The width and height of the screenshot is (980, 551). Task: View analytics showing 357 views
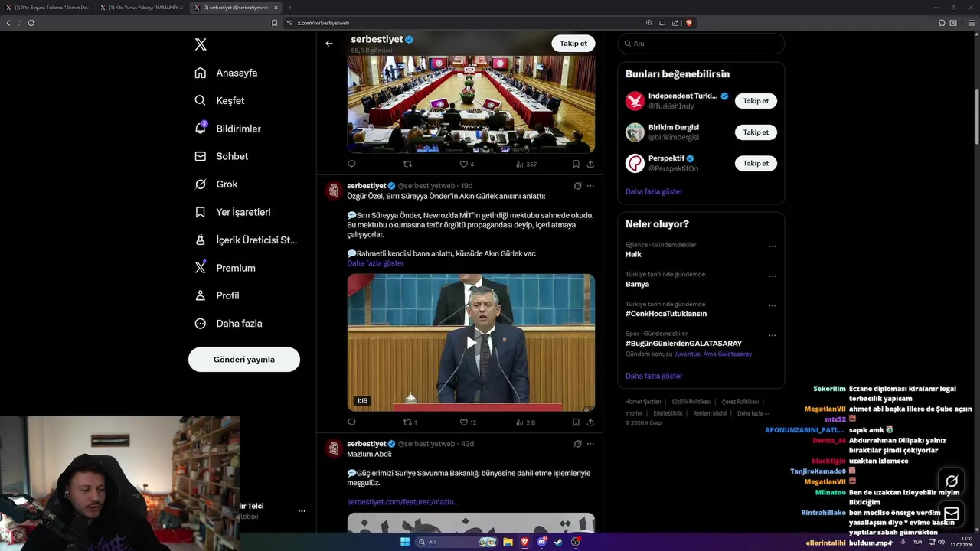(526, 164)
